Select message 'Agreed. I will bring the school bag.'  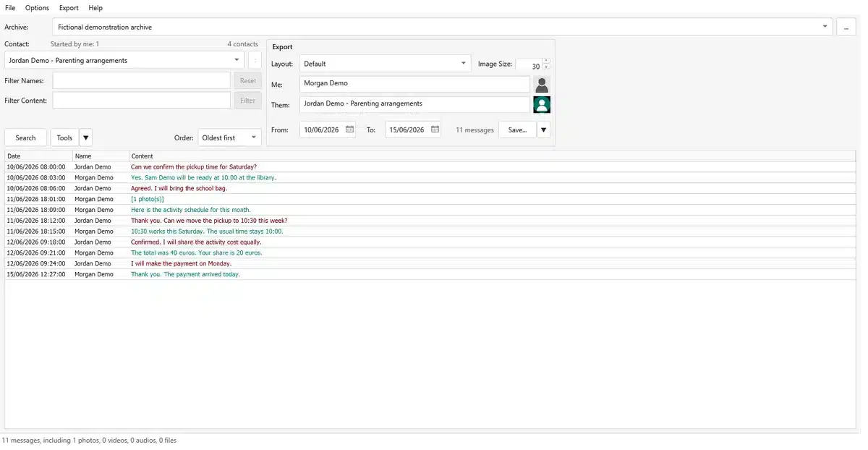pyautogui.click(x=430, y=188)
